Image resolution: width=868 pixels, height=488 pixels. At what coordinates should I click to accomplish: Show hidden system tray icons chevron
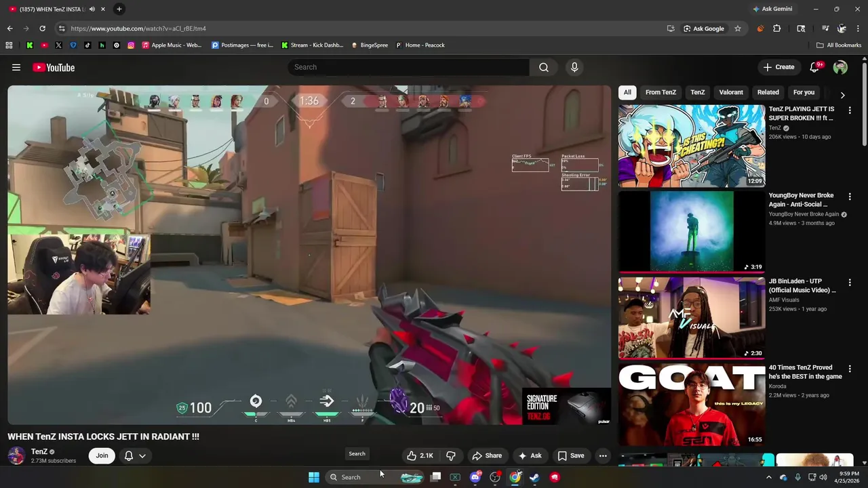[768, 477]
